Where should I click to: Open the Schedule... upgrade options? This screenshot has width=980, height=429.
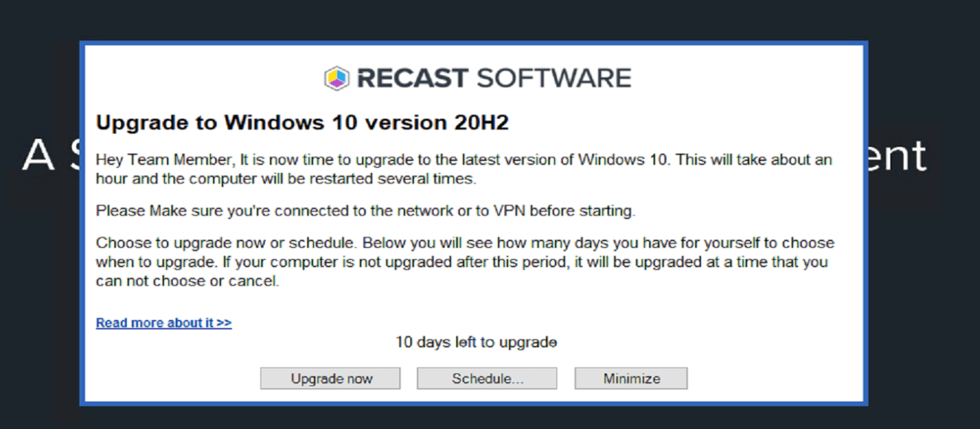[x=487, y=379]
